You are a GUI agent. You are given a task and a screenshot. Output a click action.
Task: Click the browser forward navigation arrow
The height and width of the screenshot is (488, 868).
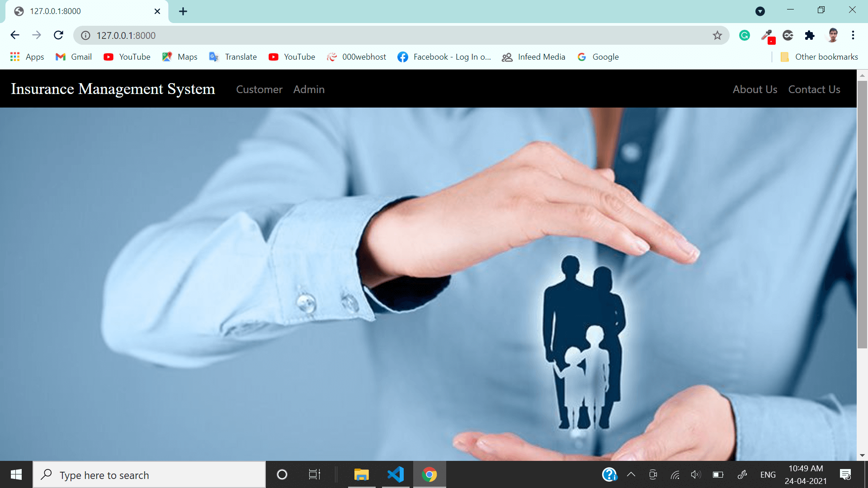[x=36, y=35]
